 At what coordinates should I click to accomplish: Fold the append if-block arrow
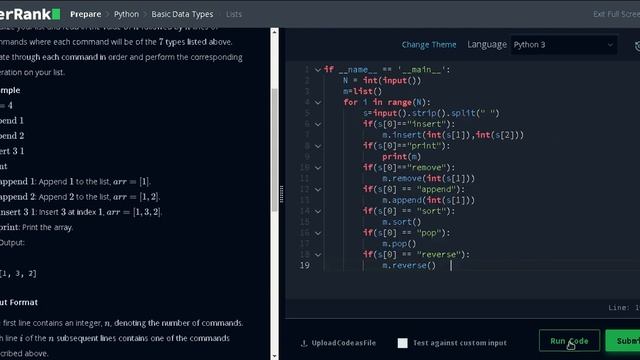[318, 189]
